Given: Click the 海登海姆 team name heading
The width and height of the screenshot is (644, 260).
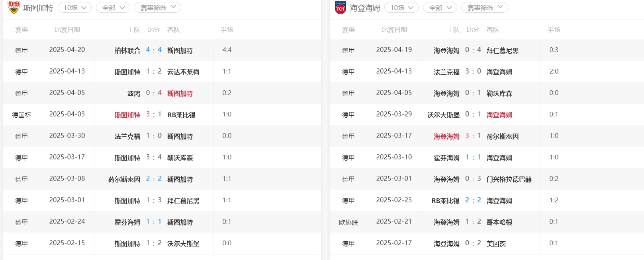Looking at the screenshot, I should point(365,8).
